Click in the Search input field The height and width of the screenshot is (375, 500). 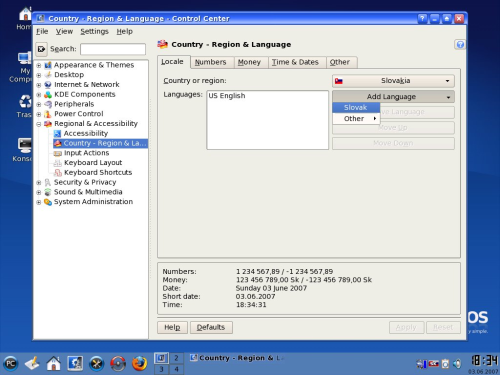tap(113, 49)
